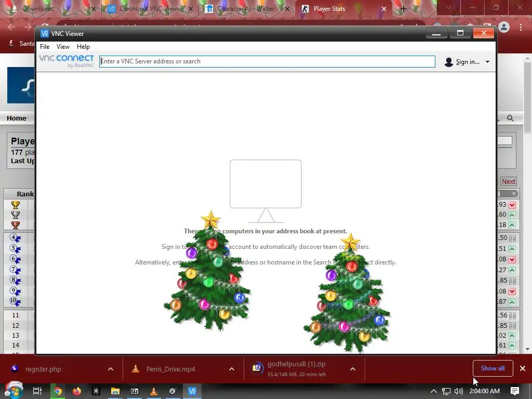The image size is (532, 399).
Task: Close the Character AI - Walter tab
Action: [287, 9]
